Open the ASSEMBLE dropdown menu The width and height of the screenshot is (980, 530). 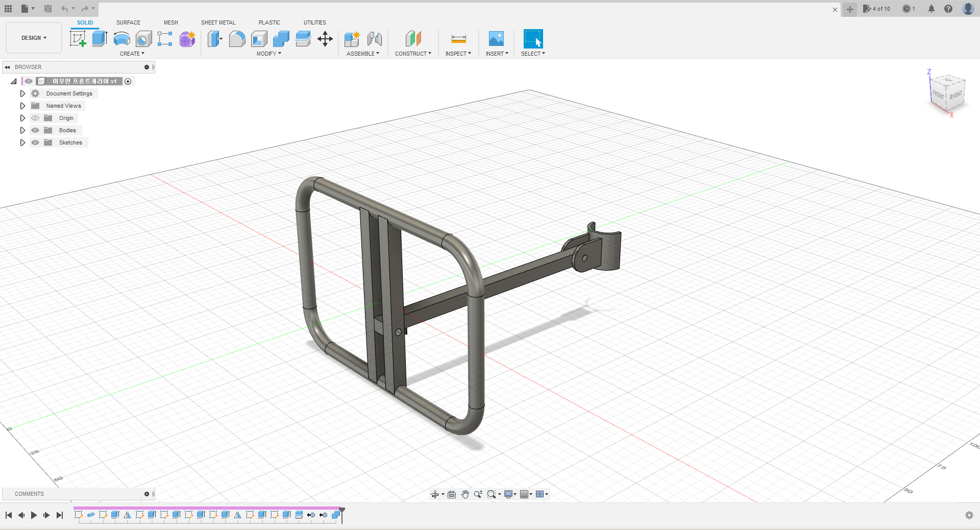[363, 54]
